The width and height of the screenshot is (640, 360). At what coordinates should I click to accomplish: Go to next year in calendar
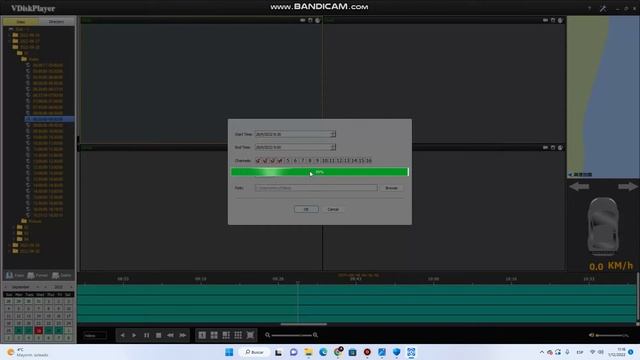[71, 287]
